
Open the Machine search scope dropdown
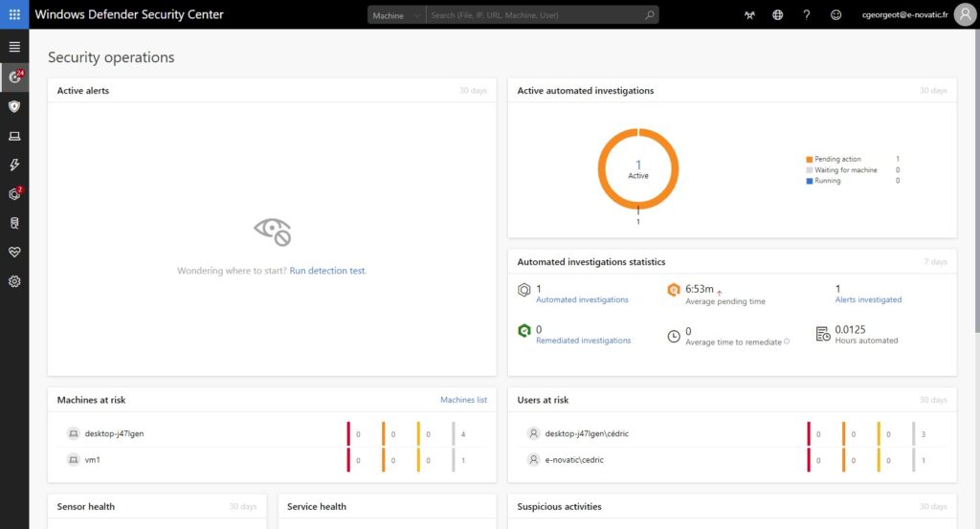pyautogui.click(x=395, y=15)
